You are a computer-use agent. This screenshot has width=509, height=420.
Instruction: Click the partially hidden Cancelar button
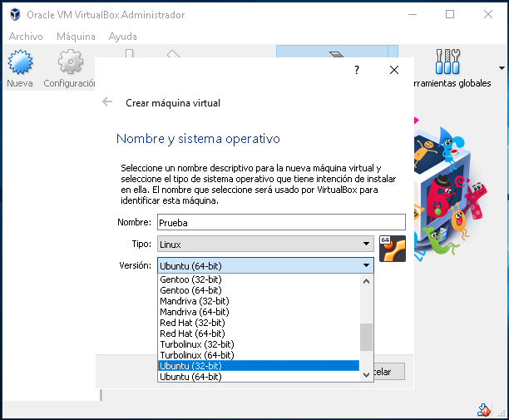pyautogui.click(x=389, y=371)
